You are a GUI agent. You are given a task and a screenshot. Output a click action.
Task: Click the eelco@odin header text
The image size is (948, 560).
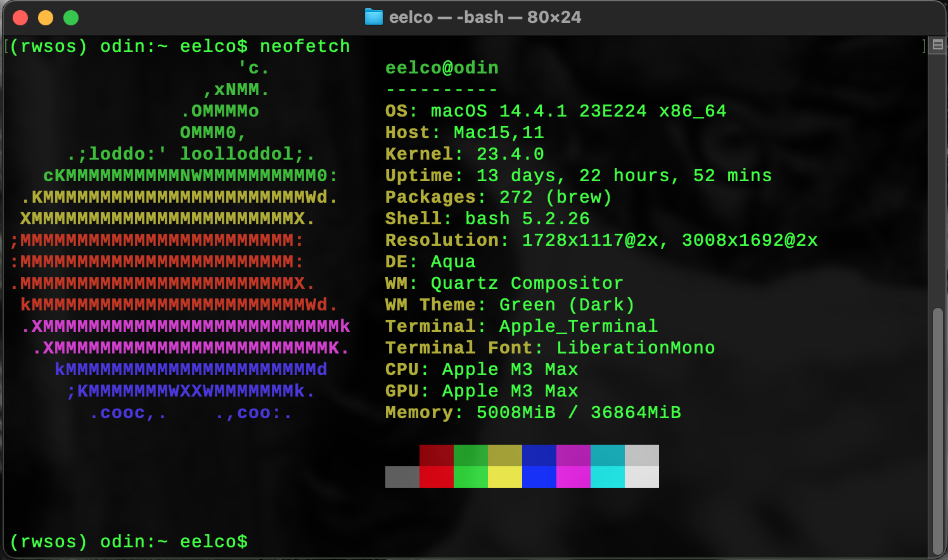(x=441, y=68)
